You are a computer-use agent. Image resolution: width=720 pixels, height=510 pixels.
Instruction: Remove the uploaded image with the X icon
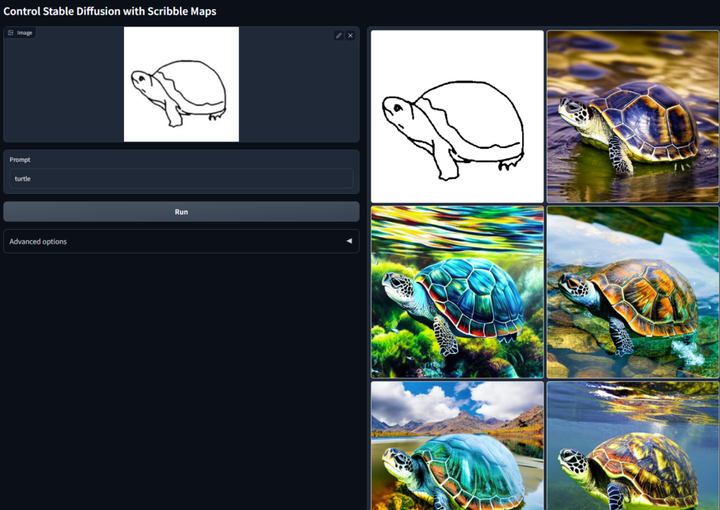(350, 35)
